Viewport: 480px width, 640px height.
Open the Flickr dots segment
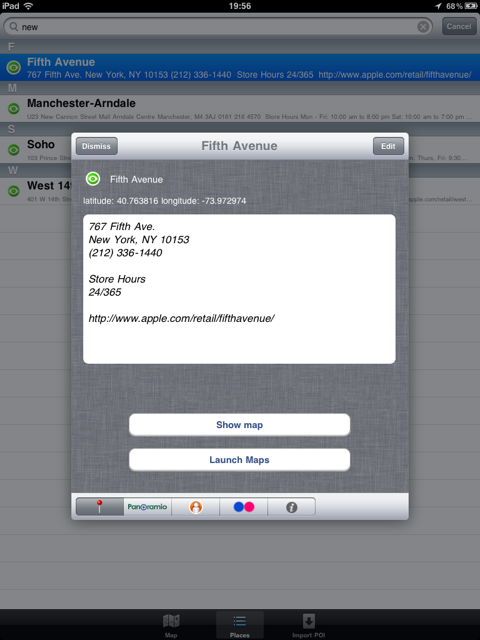244,507
